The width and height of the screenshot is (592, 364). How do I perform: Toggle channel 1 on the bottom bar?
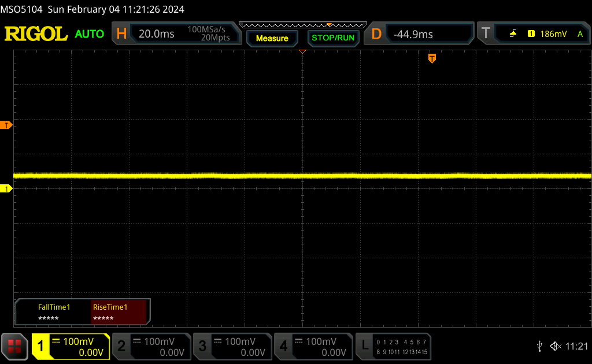pos(71,347)
